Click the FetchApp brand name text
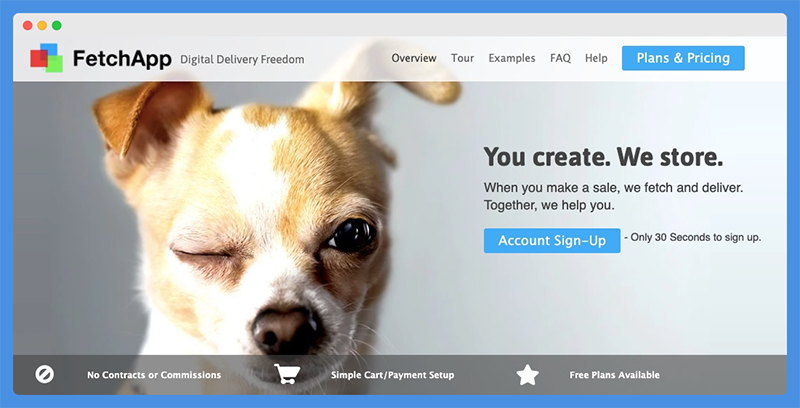 (x=122, y=59)
